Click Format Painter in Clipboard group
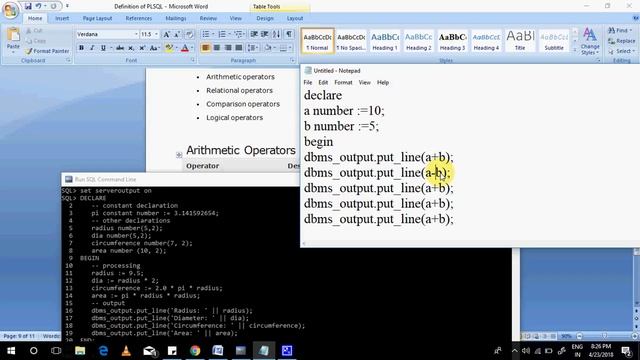Screen dimensions: 640x360 coord(47,51)
